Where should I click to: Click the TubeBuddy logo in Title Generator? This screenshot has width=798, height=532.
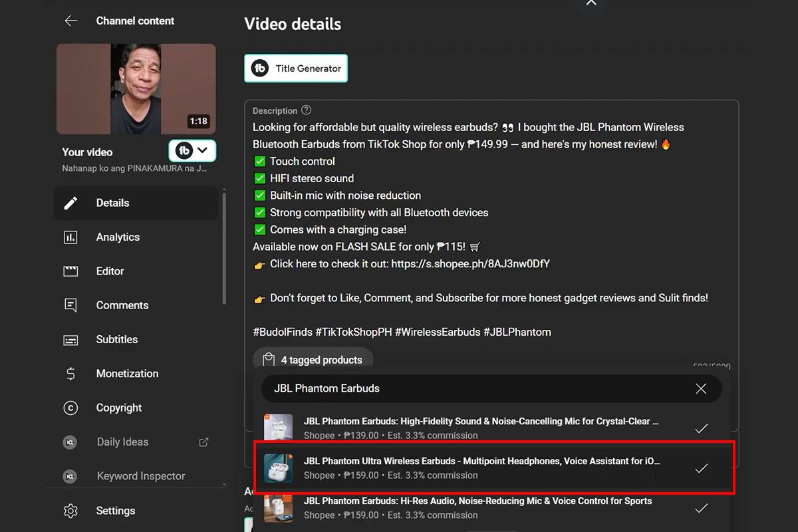tap(260, 68)
